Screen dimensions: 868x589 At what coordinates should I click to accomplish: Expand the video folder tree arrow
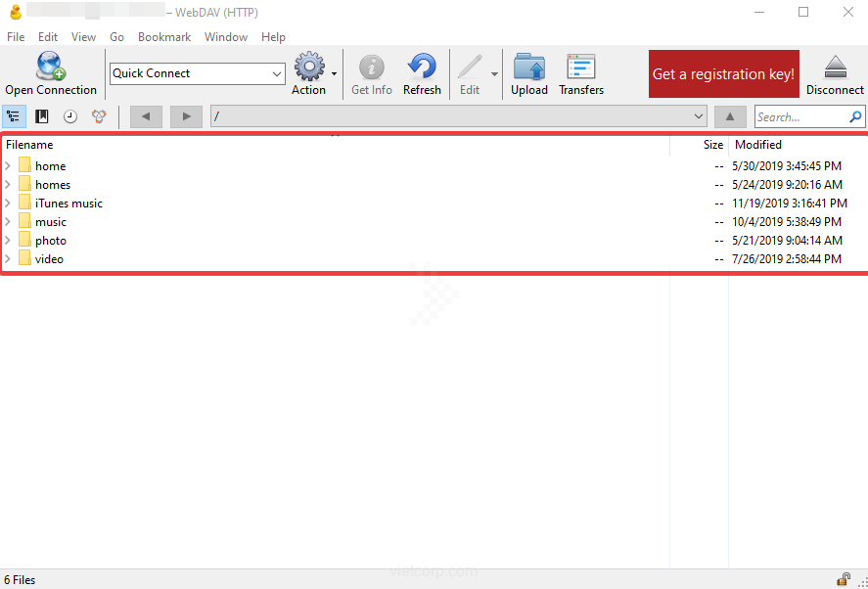coord(8,259)
